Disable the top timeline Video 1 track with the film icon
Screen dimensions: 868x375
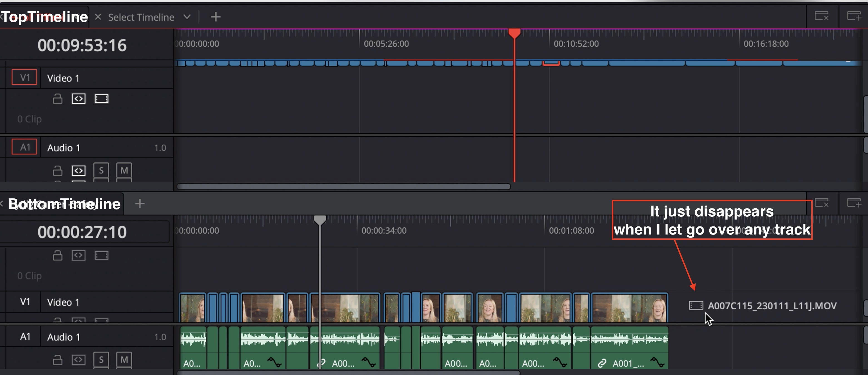pyautogui.click(x=101, y=99)
